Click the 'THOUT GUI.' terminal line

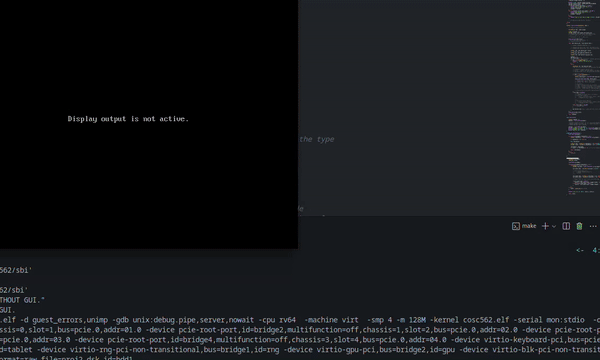[22, 300]
